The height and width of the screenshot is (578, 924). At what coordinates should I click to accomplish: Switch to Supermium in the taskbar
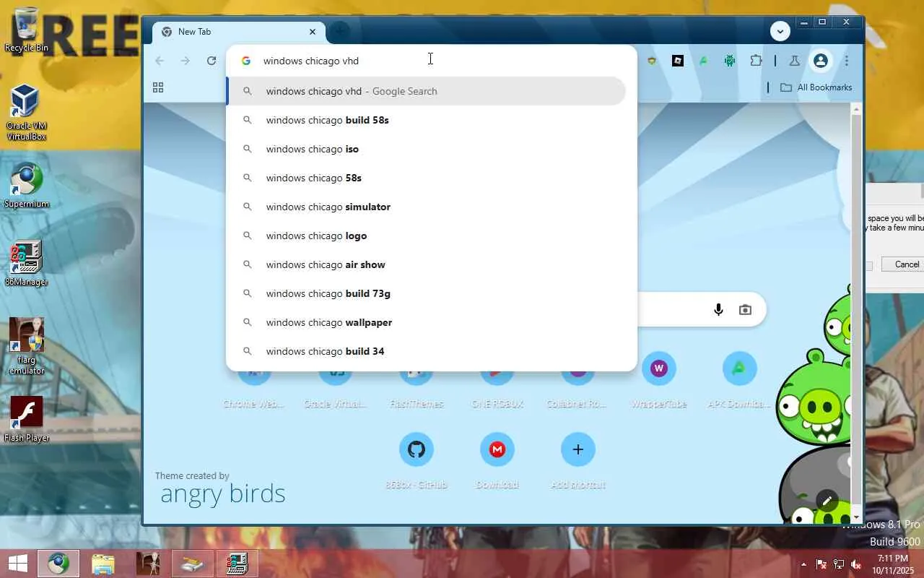click(58, 564)
